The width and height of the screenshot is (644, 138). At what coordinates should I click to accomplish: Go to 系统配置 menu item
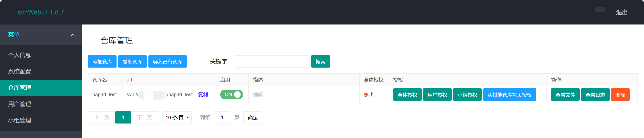[x=19, y=71]
